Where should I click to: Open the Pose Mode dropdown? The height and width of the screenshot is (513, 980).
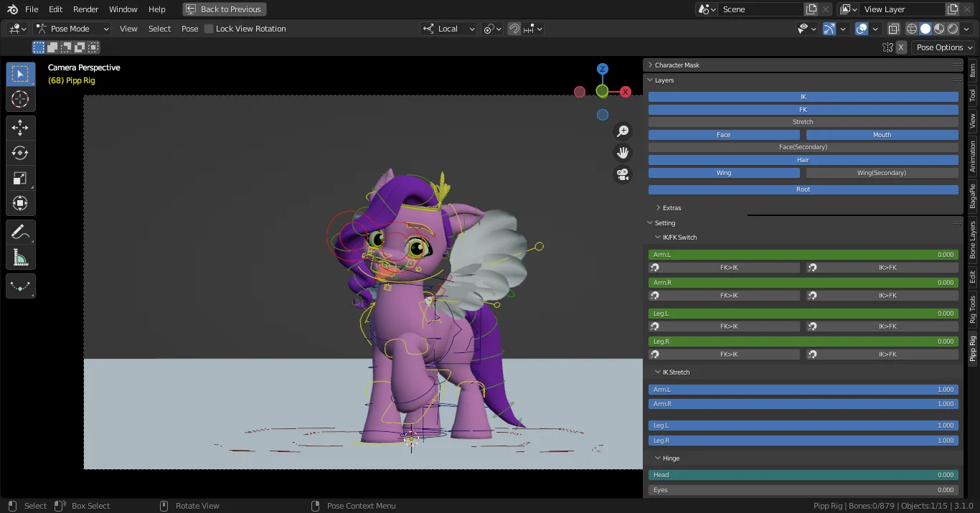tap(72, 28)
